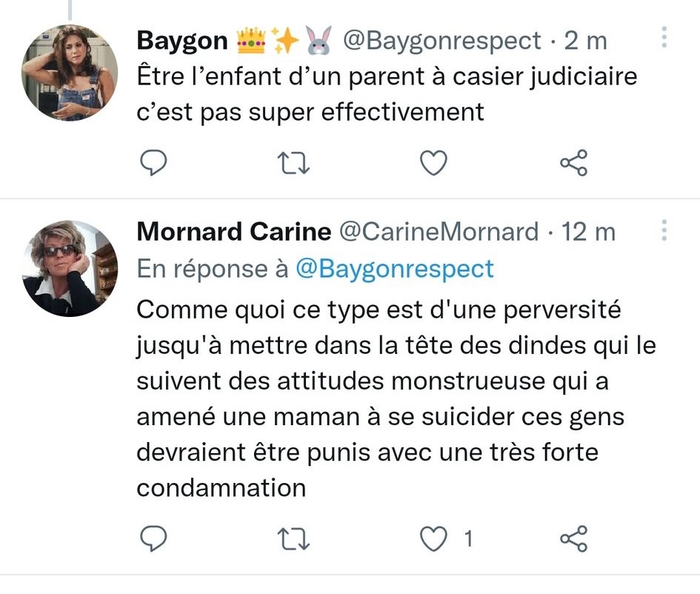Like Baygon's tweet

433,163
